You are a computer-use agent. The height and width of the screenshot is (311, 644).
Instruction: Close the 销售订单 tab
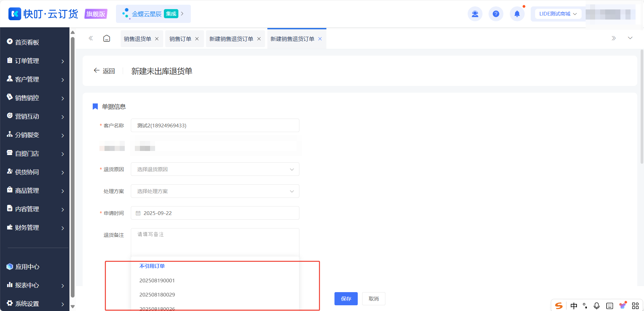(197, 39)
